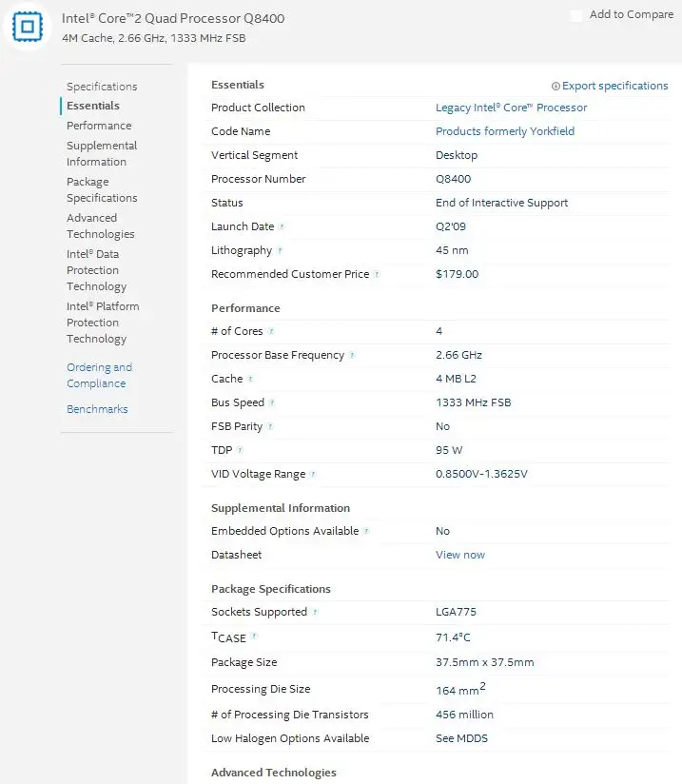Click help icon next to Recommended Customer Price

377,274
